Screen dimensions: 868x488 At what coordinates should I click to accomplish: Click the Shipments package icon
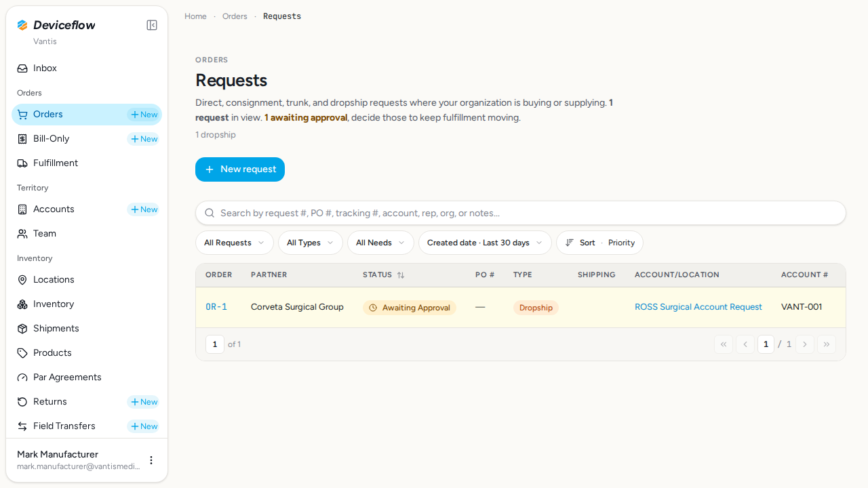(x=22, y=329)
